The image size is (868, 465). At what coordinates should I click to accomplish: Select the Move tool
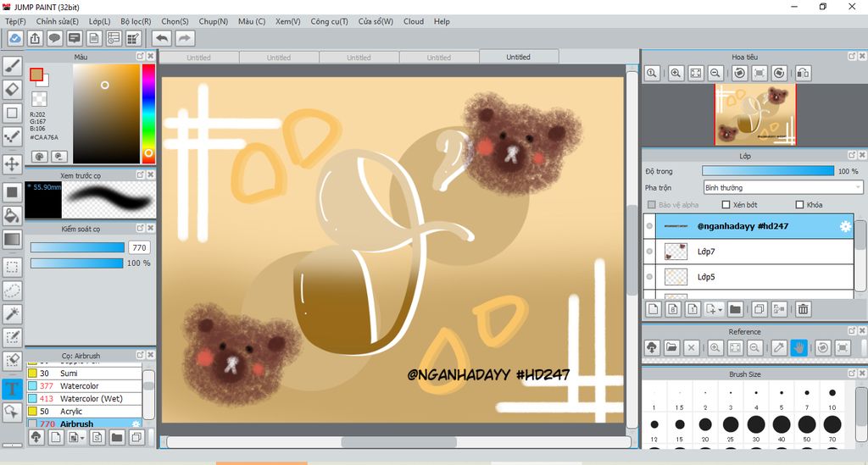point(12,164)
